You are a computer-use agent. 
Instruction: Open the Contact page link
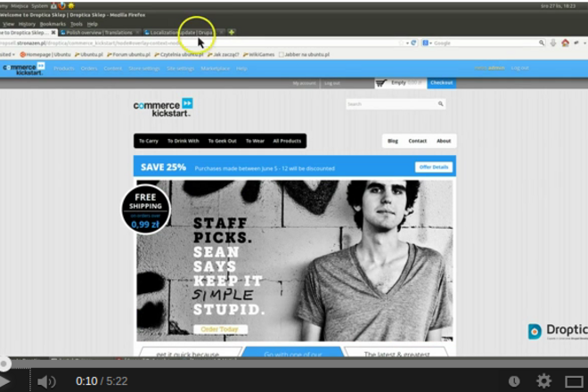coord(417,141)
